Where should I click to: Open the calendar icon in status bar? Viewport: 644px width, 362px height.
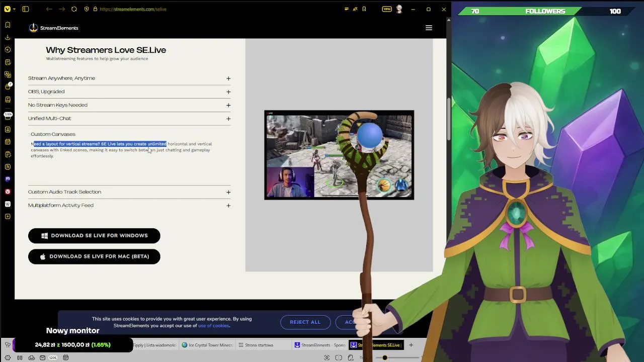point(65,358)
